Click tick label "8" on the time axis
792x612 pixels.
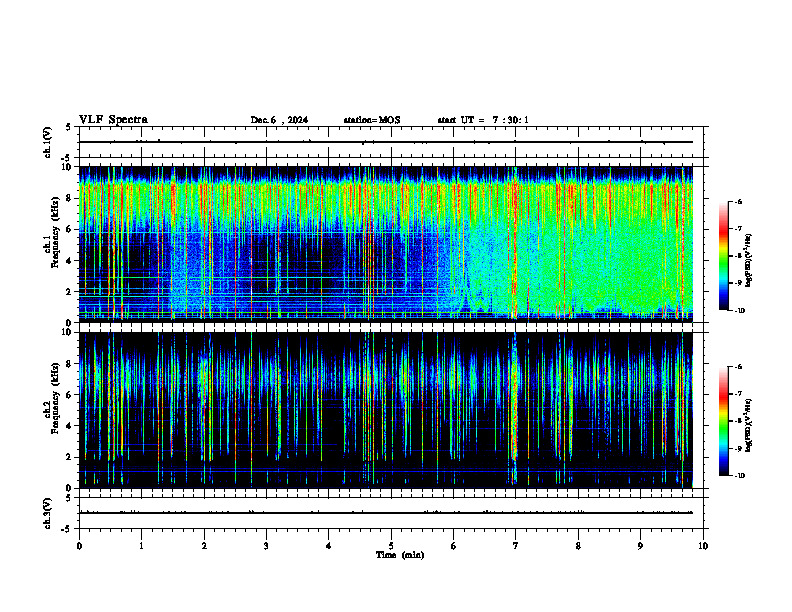click(578, 546)
